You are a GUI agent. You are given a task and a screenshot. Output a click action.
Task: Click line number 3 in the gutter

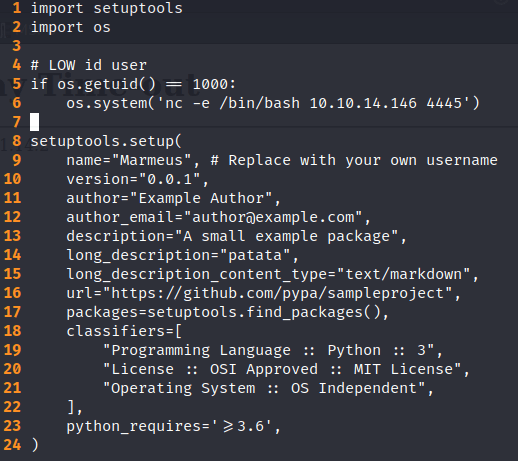(17, 46)
